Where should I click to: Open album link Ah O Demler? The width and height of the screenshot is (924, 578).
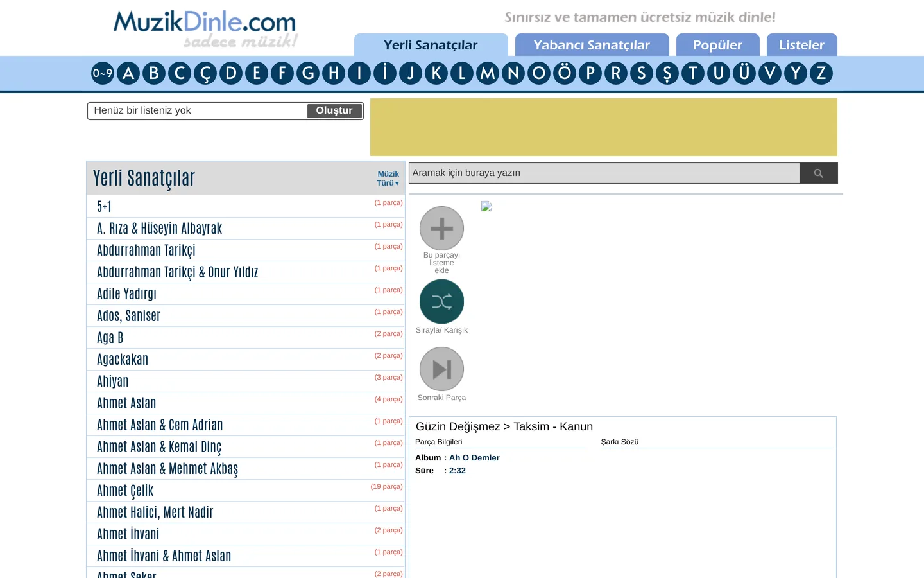(474, 458)
